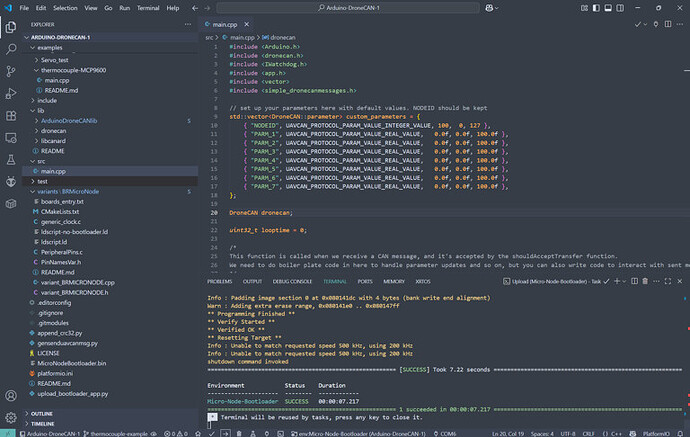
Task: Kill the terminal with trash icon
Action: coord(645,281)
